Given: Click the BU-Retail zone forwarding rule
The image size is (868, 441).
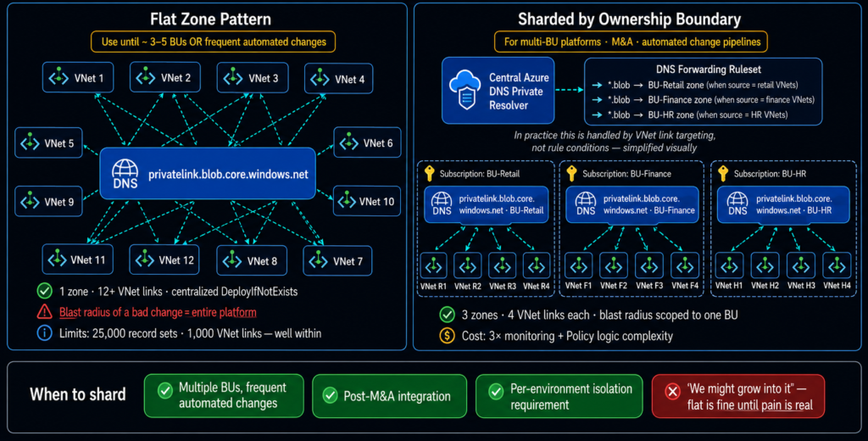Looking at the screenshot, I should [x=696, y=85].
